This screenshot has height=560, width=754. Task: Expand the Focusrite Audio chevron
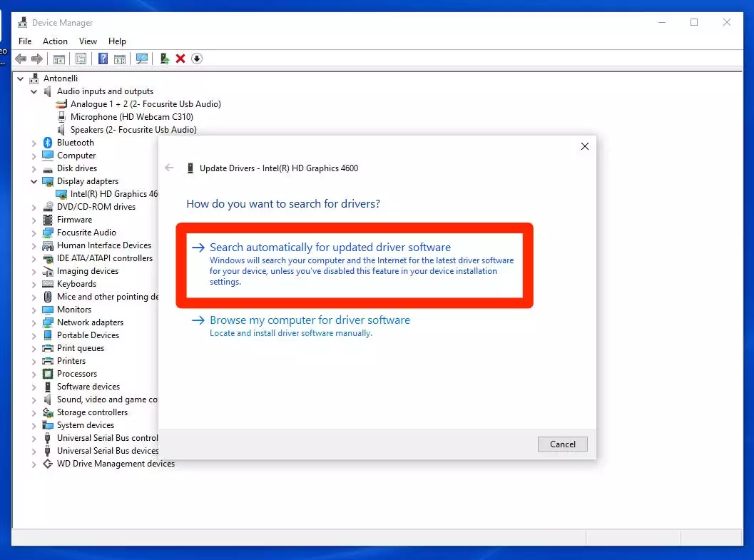(34, 233)
